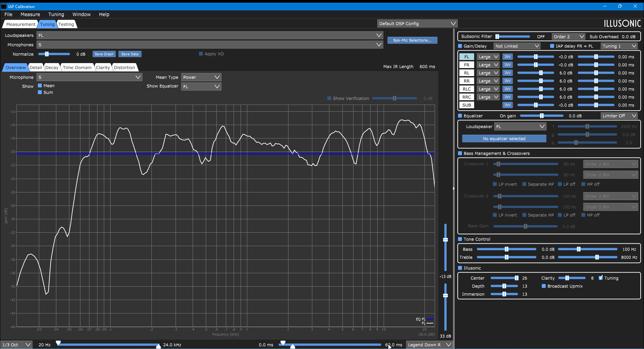Screen dimensions: 644x349
Task: Open the Tuning menu
Action: (56, 14)
